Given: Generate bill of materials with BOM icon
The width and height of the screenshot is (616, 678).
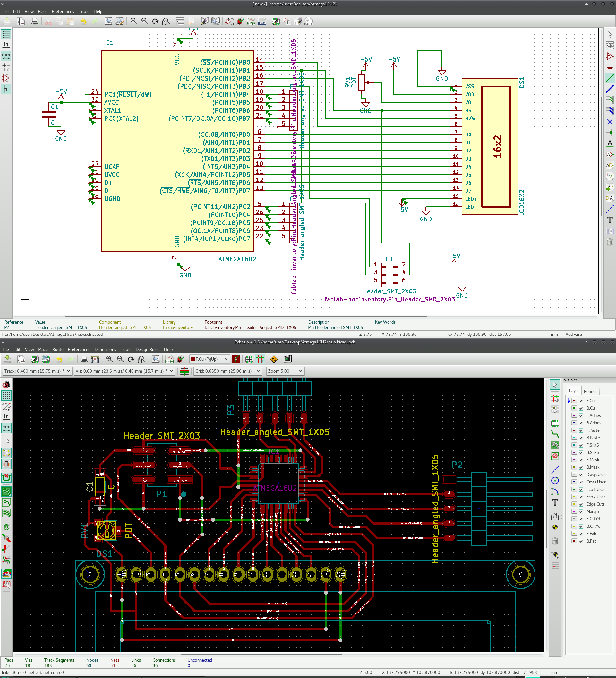Looking at the screenshot, I should point(262,22).
